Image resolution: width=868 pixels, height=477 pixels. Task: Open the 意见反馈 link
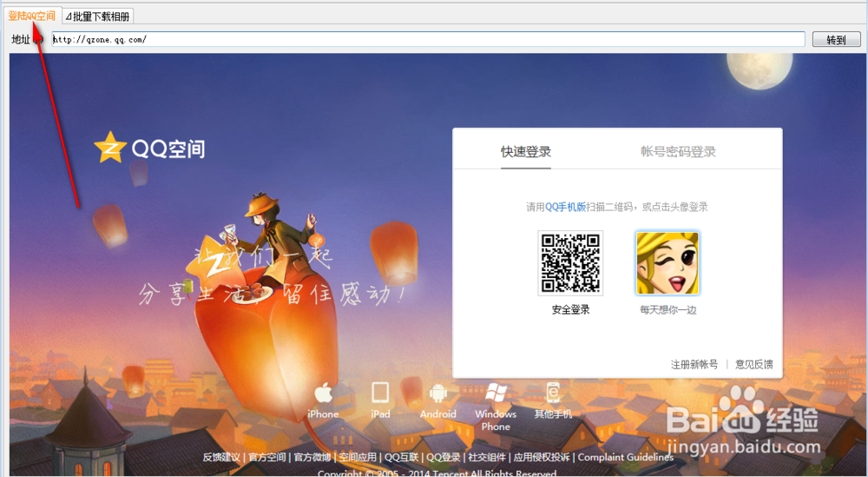(754, 364)
